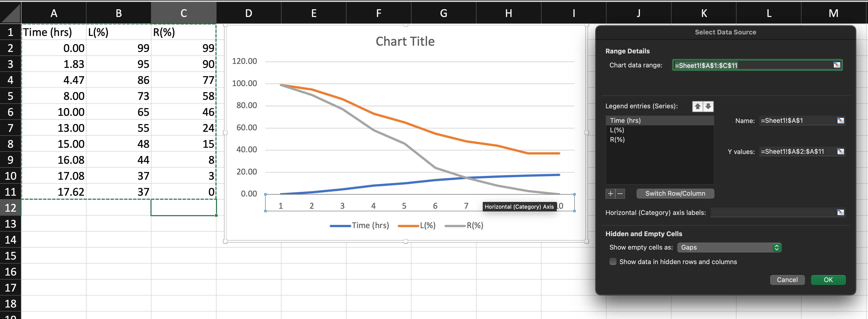Viewport: 868px width, 319px height.
Task: Add a new series with plus button
Action: pos(610,193)
